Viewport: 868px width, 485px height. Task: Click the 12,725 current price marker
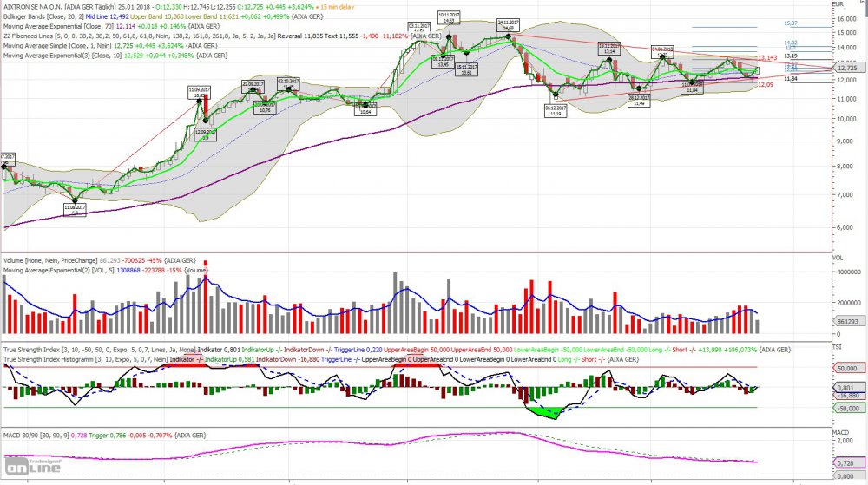[x=847, y=68]
